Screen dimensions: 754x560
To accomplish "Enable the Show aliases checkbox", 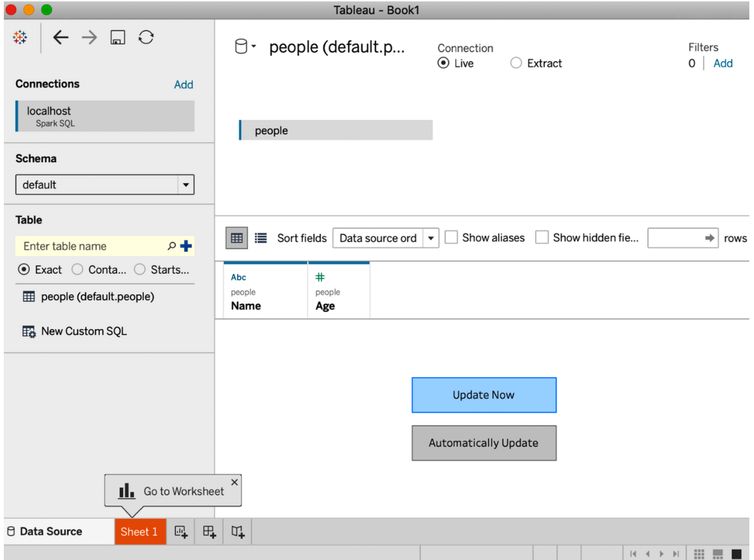I will point(451,237).
